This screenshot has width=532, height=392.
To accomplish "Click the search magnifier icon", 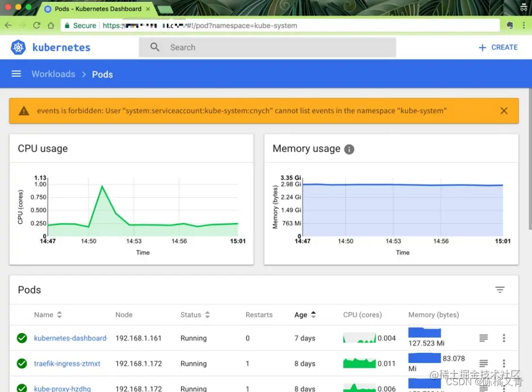I will coord(155,47).
